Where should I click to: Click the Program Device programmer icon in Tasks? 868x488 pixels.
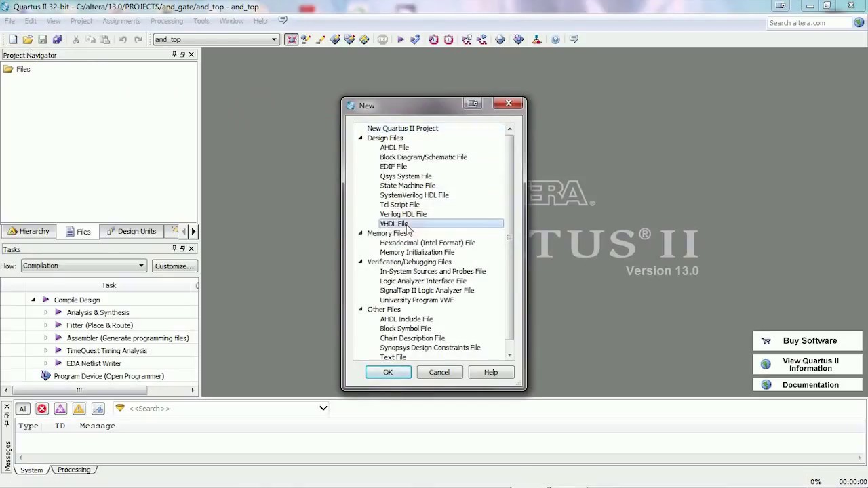coord(45,376)
